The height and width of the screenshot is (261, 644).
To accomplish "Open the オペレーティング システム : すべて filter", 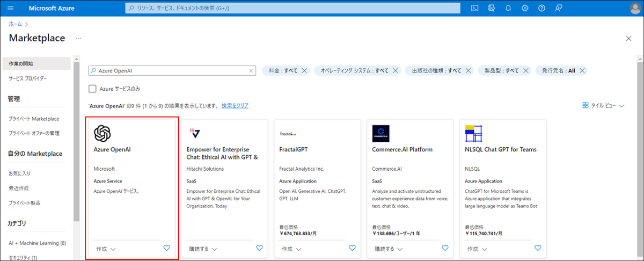I will (x=354, y=70).
